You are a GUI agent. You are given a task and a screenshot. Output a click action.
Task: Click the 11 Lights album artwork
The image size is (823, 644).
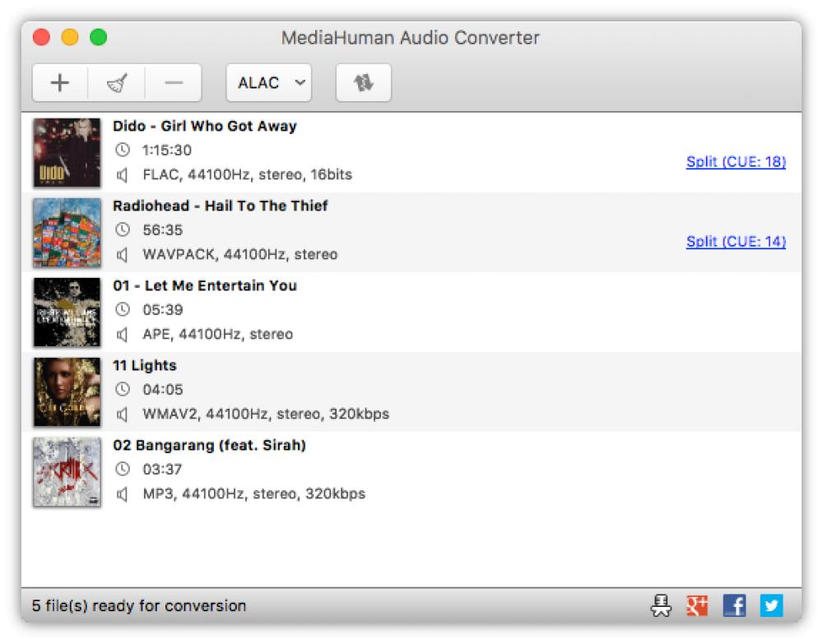tap(67, 391)
